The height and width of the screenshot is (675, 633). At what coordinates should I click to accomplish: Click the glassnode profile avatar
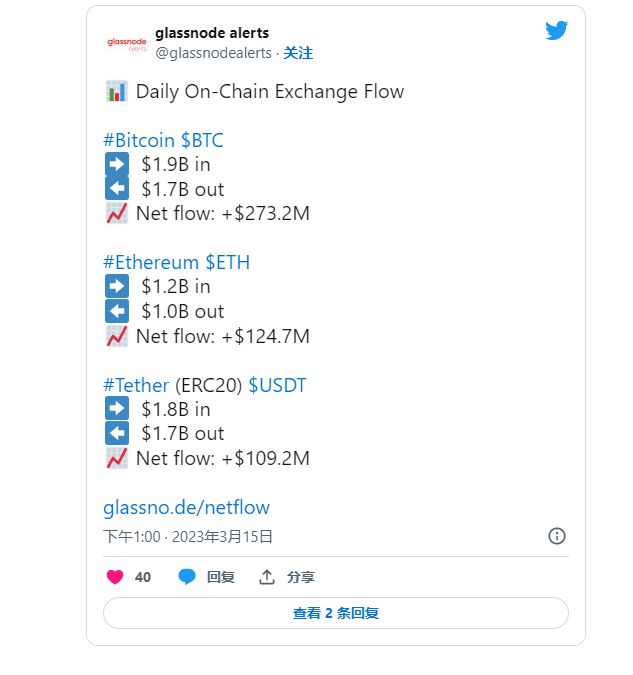[x=126, y=43]
